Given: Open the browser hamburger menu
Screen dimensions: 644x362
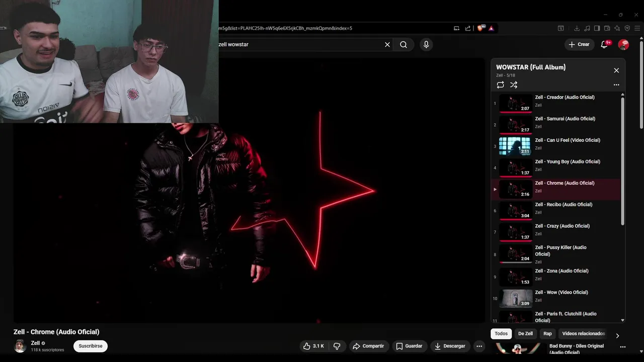Looking at the screenshot, I should (637, 28).
